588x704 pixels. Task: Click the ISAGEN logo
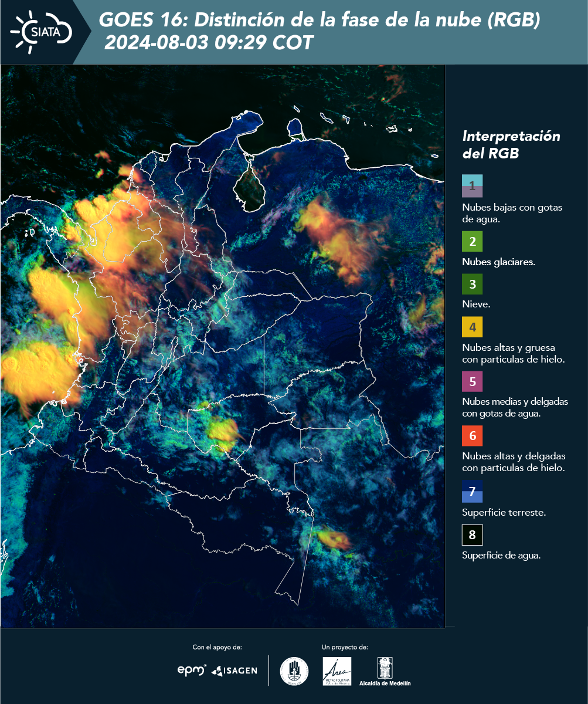pyautogui.click(x=234, y=670)
